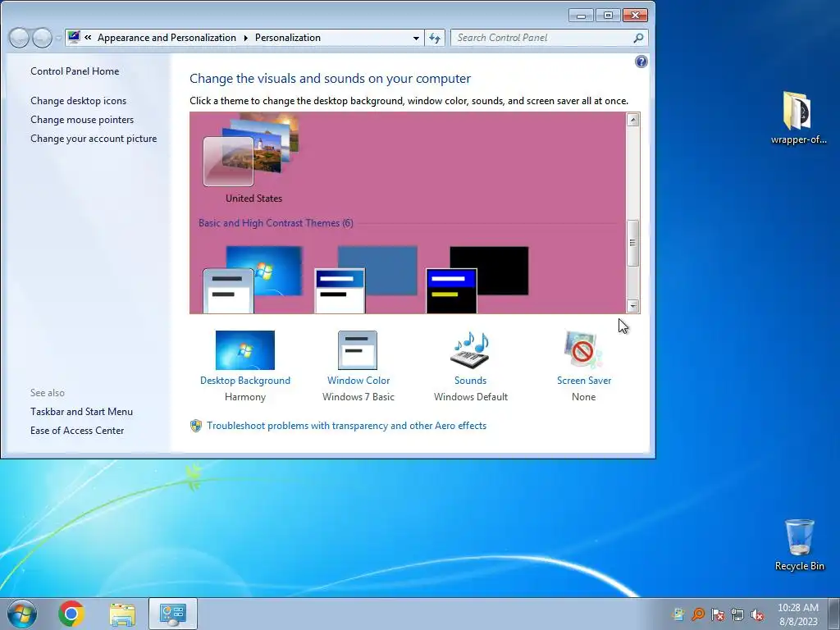
Task: Click the search magnifier icon
Action: pos(637,38)
